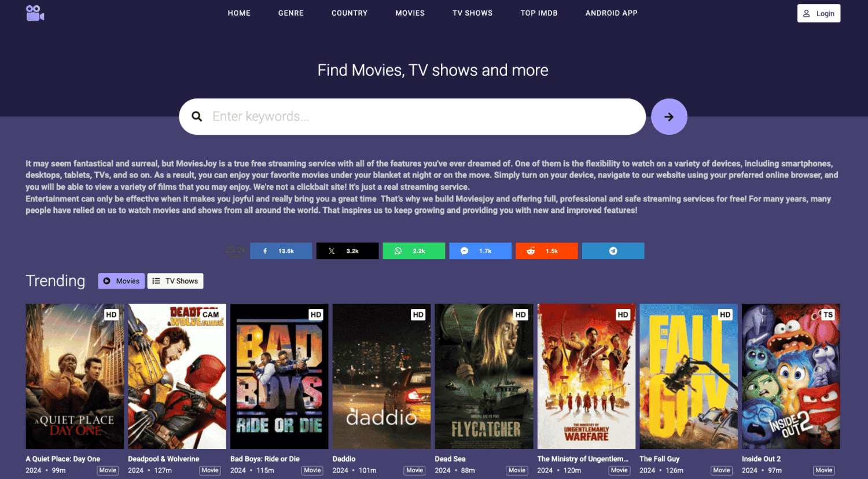Share via Telegram

613,250
